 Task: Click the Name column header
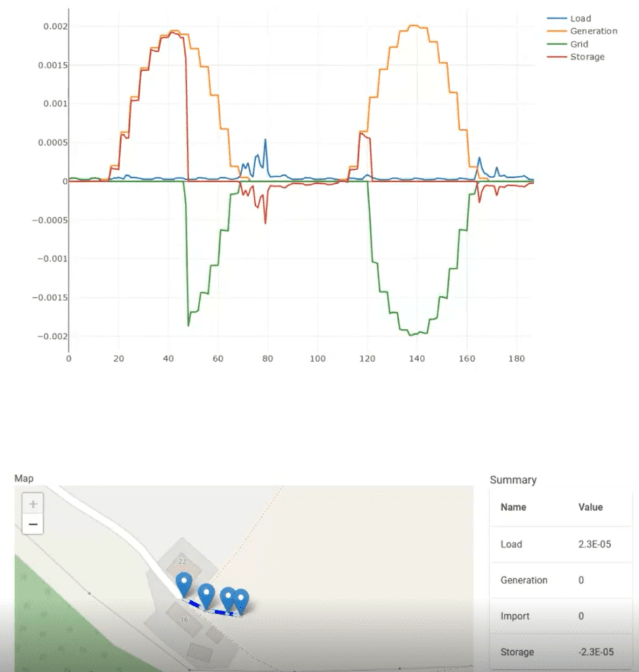pos(513,507)
